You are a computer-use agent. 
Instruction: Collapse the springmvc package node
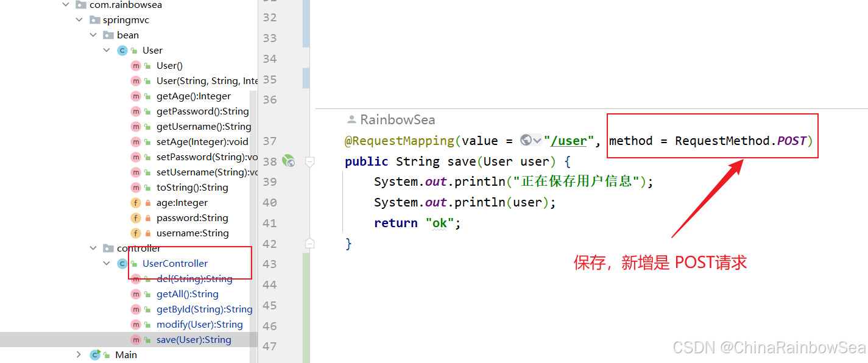79,20
